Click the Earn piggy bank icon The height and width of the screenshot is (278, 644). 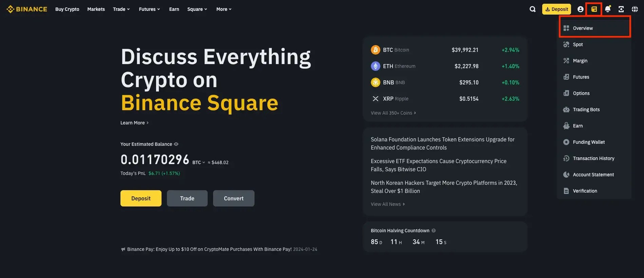pos(566,126)
